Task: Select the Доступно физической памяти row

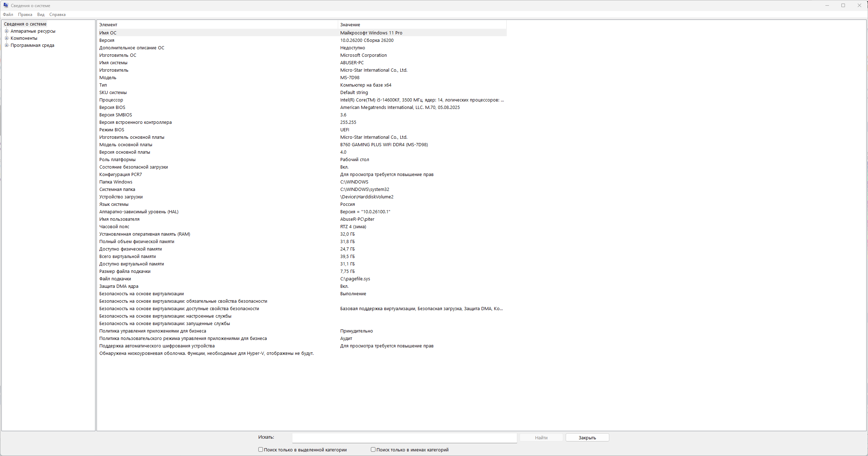Action: [302, 249]
